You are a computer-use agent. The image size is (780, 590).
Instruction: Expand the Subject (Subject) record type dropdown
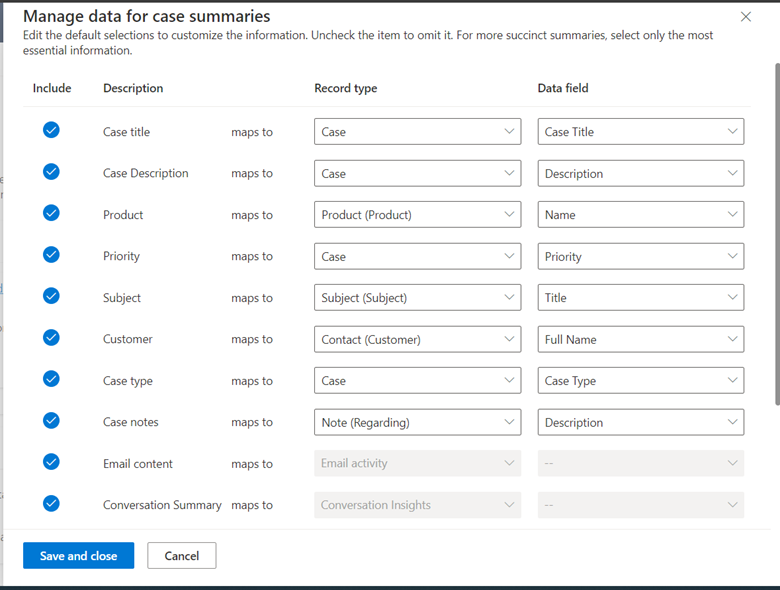click(417, 298)
